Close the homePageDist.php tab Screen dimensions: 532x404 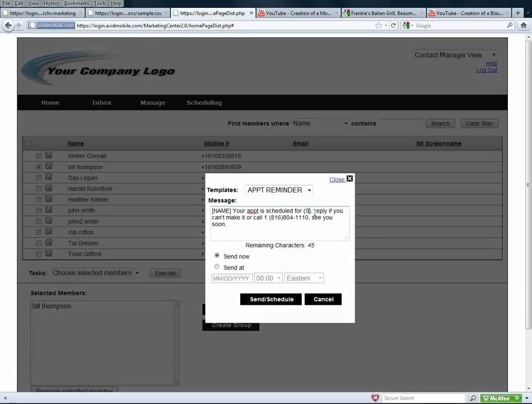251,13
